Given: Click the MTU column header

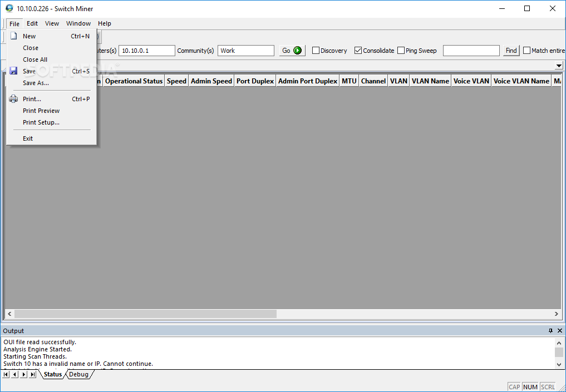Looking at the screenshot, I should point(349,81).
